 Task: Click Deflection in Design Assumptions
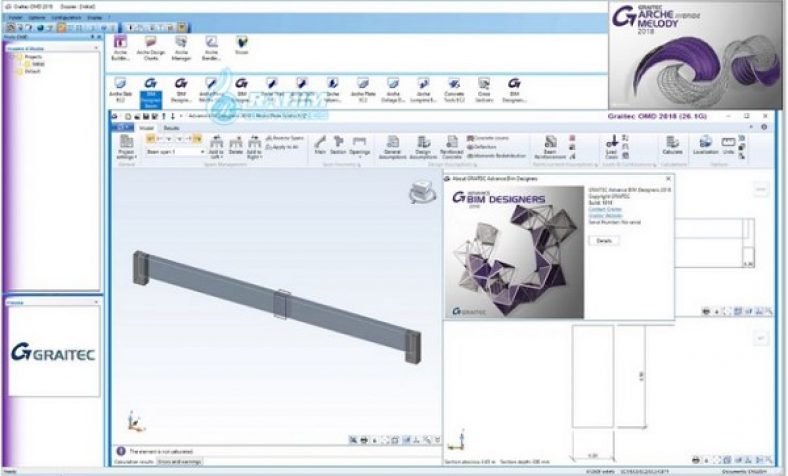[x=481, y=147]
